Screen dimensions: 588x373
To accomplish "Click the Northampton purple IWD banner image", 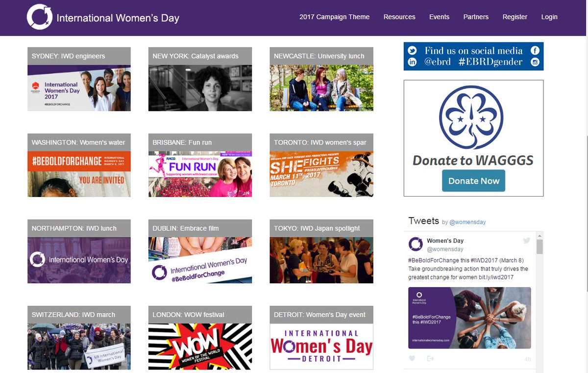I will 79,260.
